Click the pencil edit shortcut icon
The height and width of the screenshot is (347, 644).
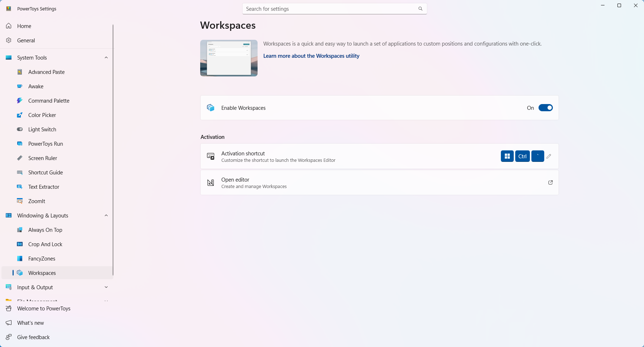(549, 156)
